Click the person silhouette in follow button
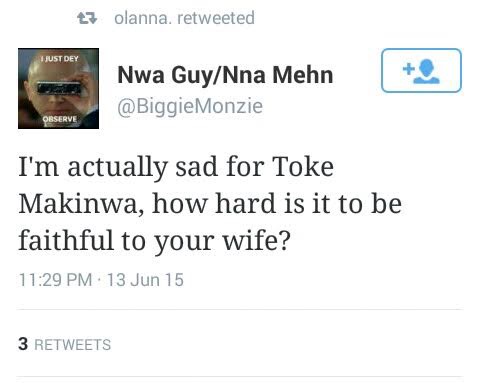480x383 pixels. tap(427, 71)
